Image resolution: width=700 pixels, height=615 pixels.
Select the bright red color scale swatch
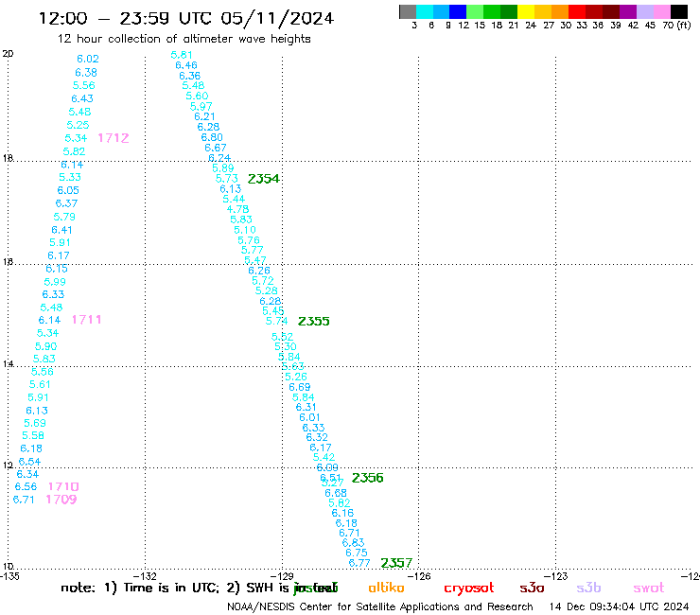click(x=577, y=11)
